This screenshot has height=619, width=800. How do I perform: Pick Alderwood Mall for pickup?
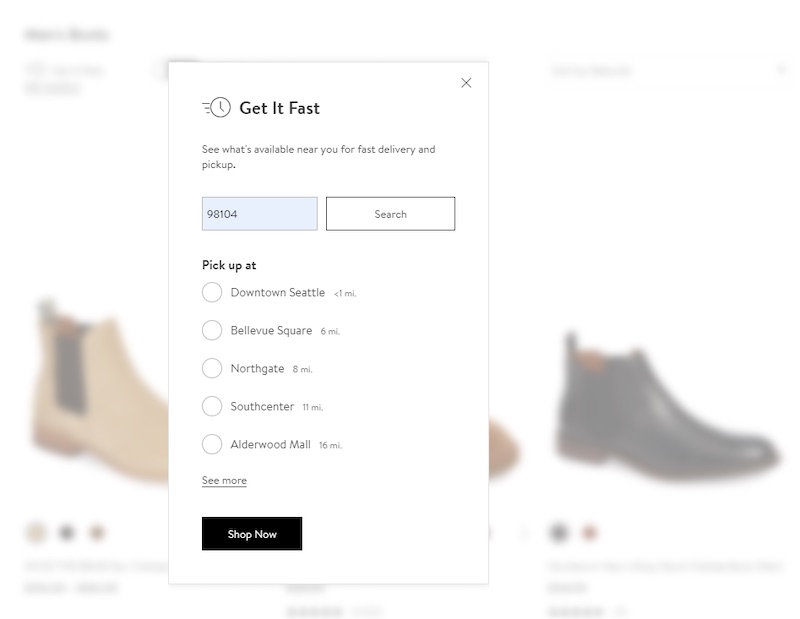coord(212,444)
